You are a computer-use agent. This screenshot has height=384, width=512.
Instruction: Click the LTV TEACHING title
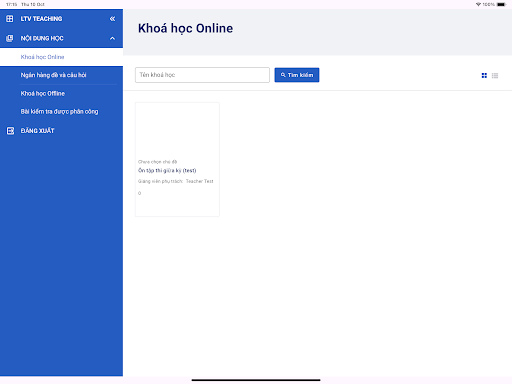coord(41,19)
